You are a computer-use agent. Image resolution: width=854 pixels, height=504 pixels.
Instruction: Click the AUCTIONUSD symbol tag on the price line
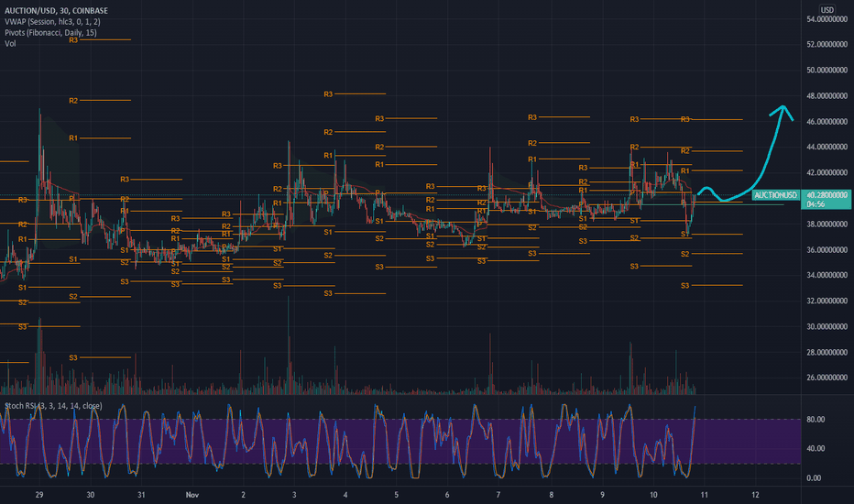(x=775, y=195)
